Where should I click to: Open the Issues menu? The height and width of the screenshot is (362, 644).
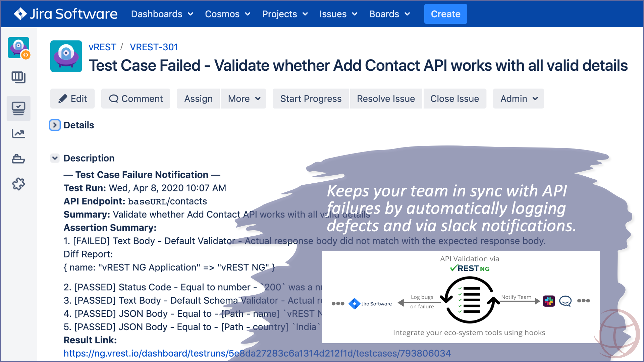click(x=338, y=14)
